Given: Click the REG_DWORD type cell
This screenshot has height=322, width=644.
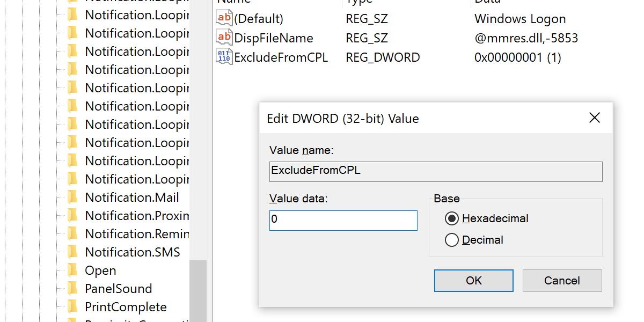Looking at the screenshot, I should (383, 57).
